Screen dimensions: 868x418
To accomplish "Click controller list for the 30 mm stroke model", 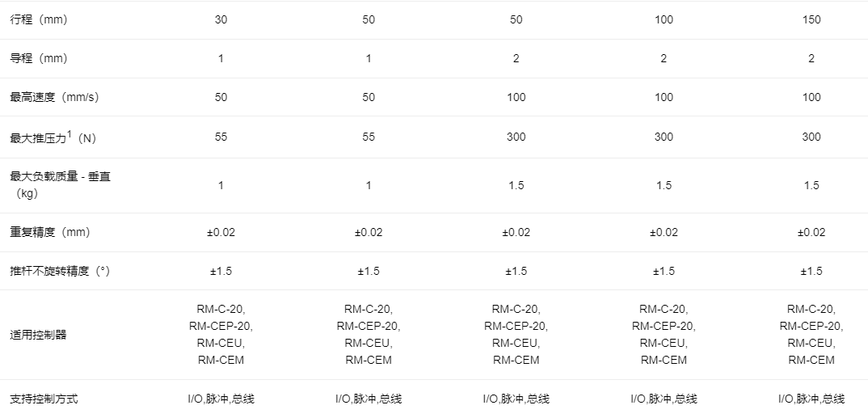I will coord(221,335).
